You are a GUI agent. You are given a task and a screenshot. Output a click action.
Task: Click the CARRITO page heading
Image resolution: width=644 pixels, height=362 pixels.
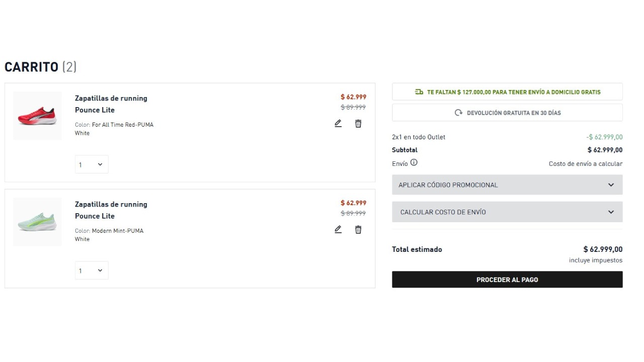click(x=32, y=66)
